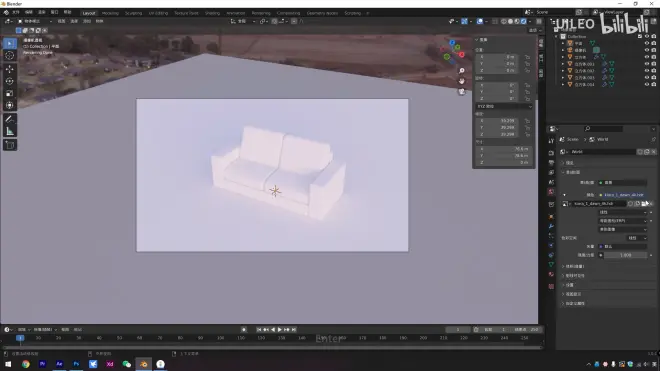Screen dimensions: 660x371
Task: Select the Rotate tool
Action: (x=10, y=81)
